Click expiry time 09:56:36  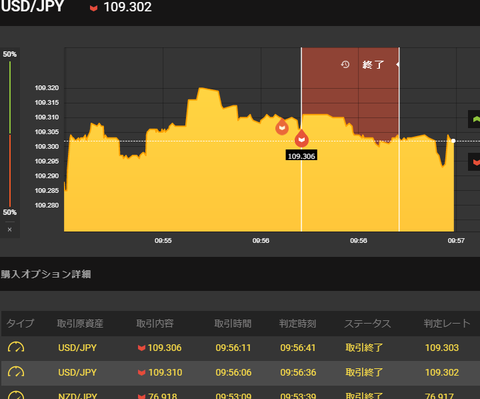pyautogui.click(x=298, y=372)
